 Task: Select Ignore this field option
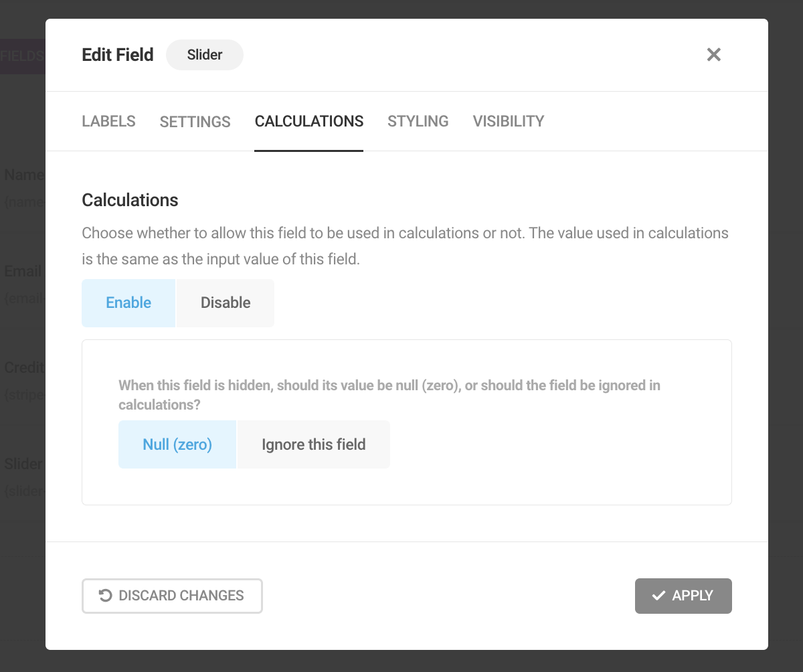click(x=314, y=444)
